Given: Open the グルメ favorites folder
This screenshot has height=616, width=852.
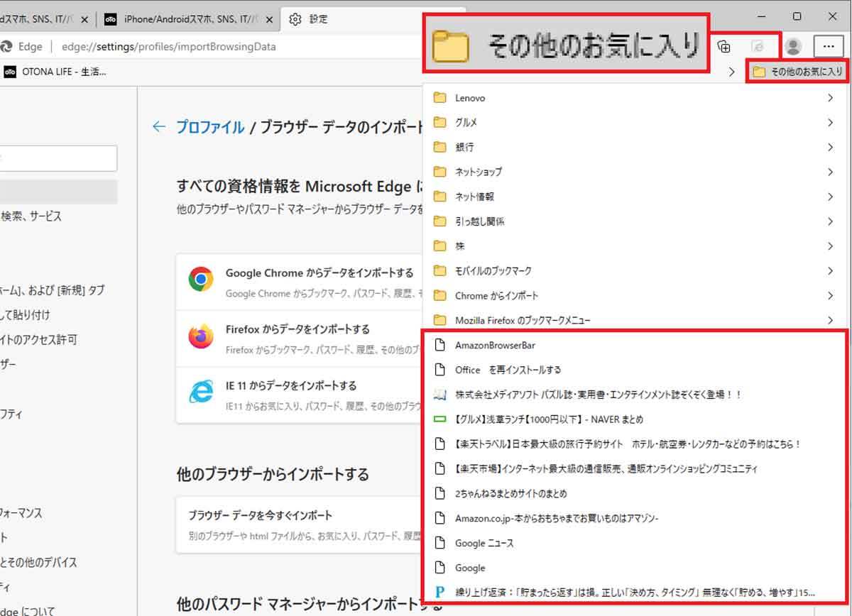Looking at the screenshot, I should coord(635,123).
